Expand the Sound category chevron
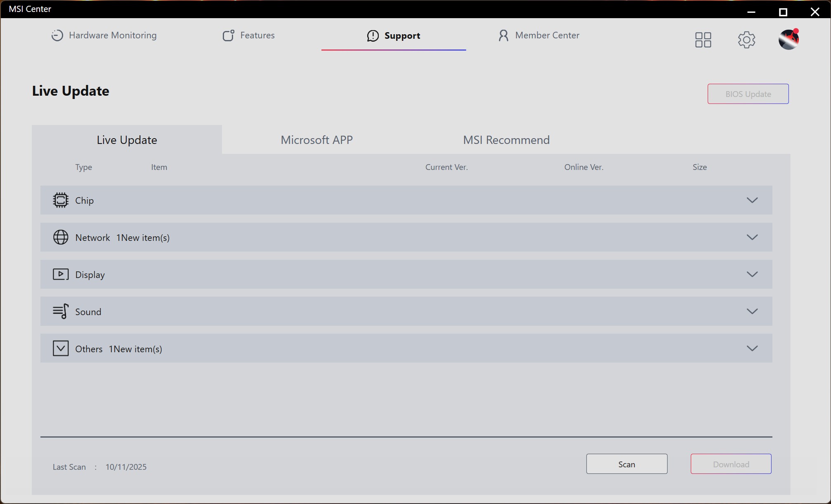831x504 pixels. 752,311
